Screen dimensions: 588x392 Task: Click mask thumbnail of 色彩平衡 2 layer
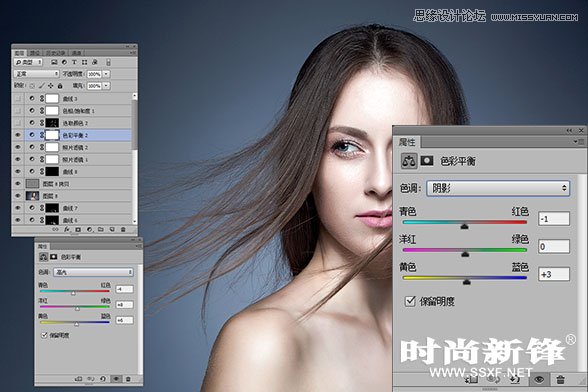tap(52, 135)
